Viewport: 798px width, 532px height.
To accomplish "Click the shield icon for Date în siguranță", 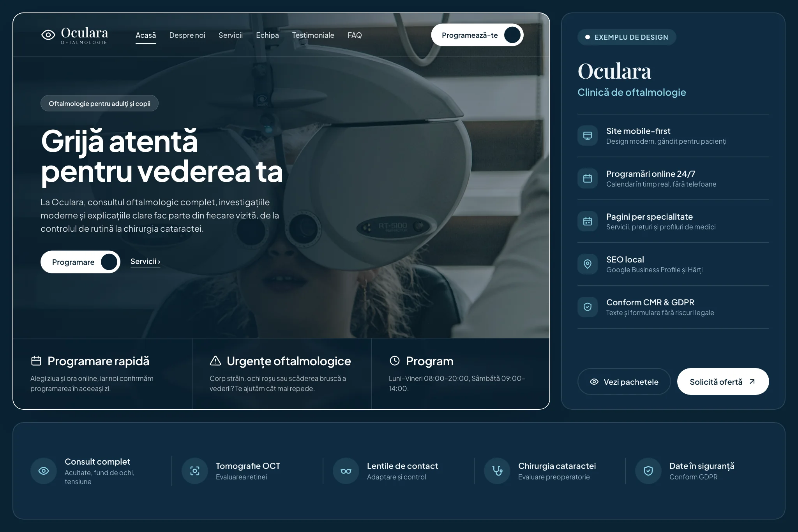I will point(648,471).
